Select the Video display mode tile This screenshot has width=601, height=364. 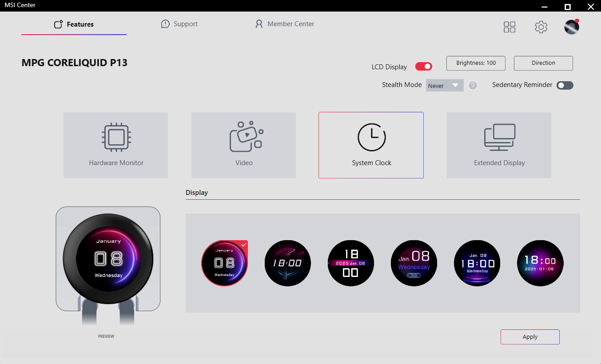click(243, 145)
